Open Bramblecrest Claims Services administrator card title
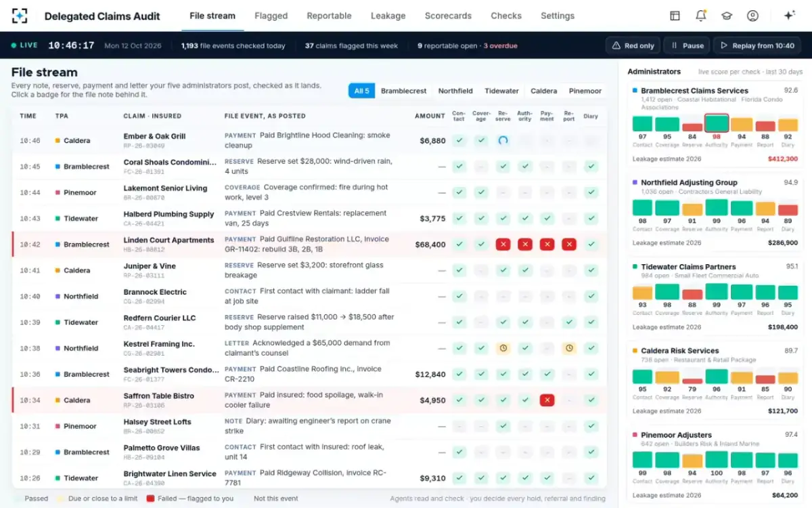The image size is (812, 508). tap(694, 91)
